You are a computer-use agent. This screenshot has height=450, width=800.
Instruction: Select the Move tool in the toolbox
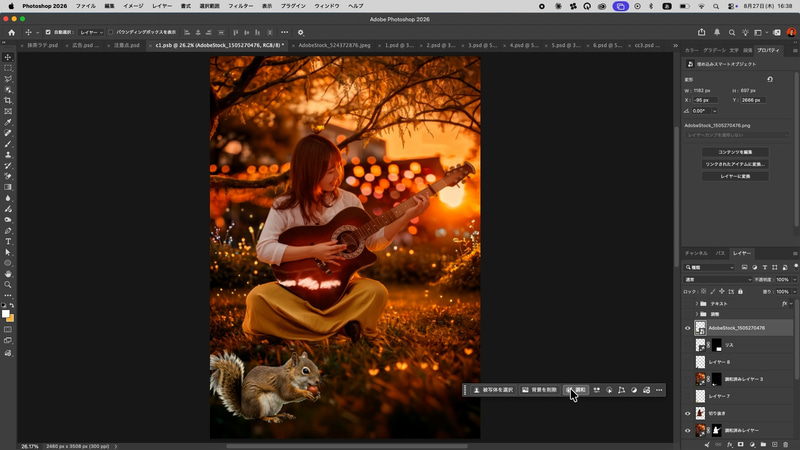click(8, 57)
